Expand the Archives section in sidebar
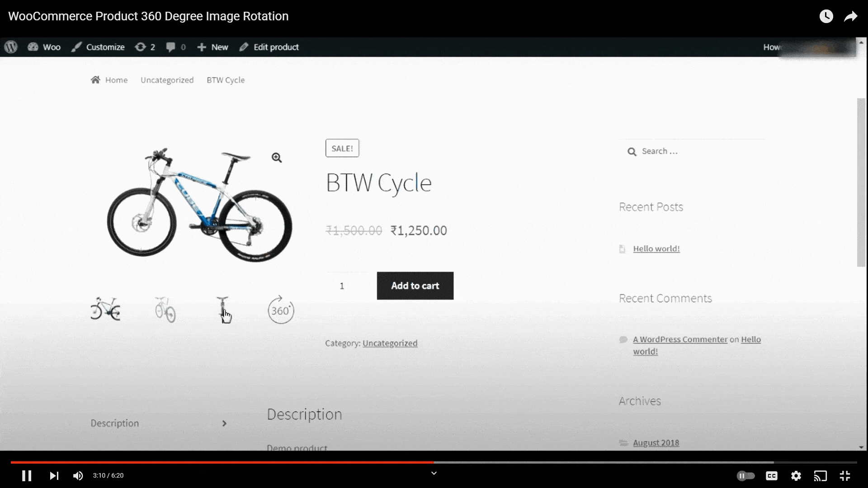Image resolution: width=868 pixels, height=488 pixels. (640, 400)
